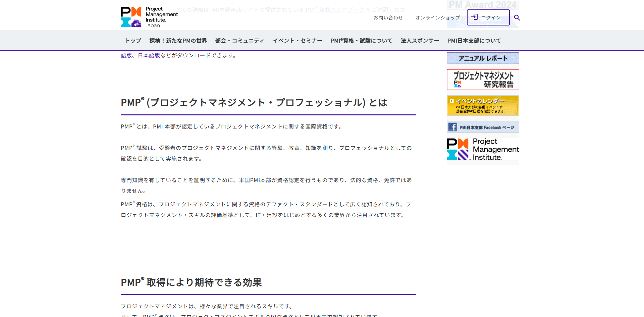Screen dimensions: 644x317
Task: Click the PMI 資格ハンドブック link
Action: tap(335, 10)
